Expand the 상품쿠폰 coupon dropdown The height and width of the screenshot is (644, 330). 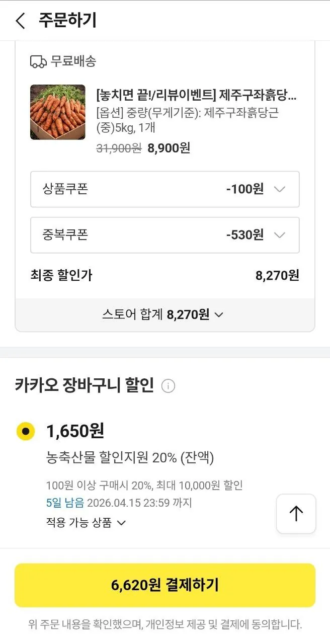pyautogui.click(x=280, y=189)
